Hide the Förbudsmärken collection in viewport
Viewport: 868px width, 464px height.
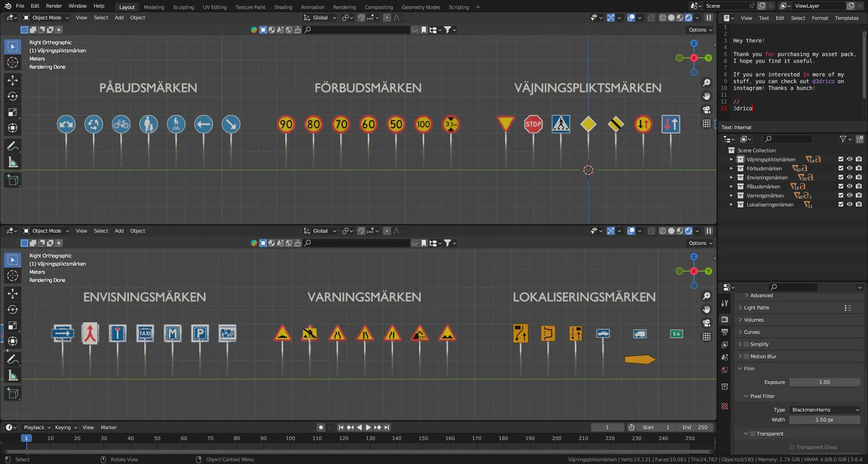pos(850,168)
